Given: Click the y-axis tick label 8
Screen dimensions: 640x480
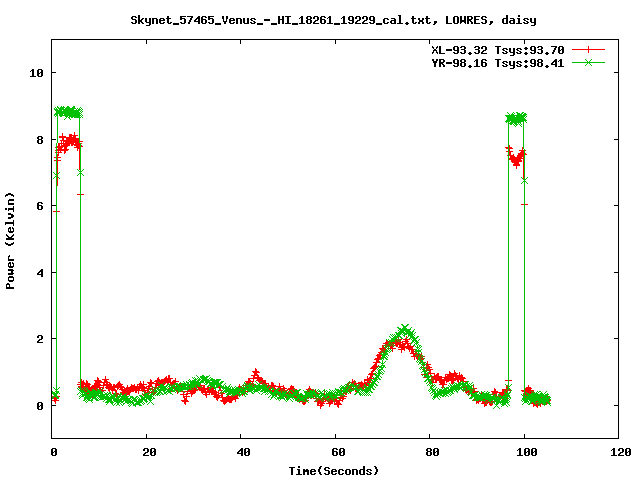Looking at the screenshot, I should tap(40, 140).
